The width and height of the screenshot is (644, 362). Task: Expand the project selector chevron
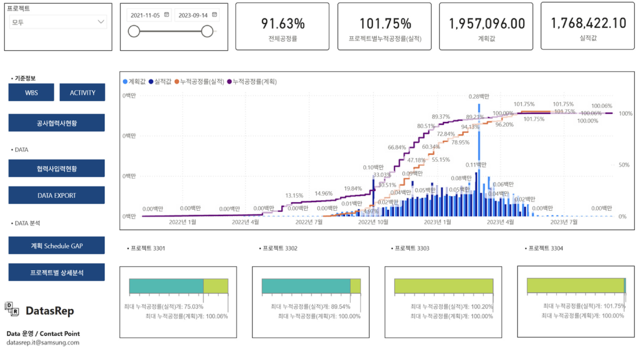(x=101, y=21)
